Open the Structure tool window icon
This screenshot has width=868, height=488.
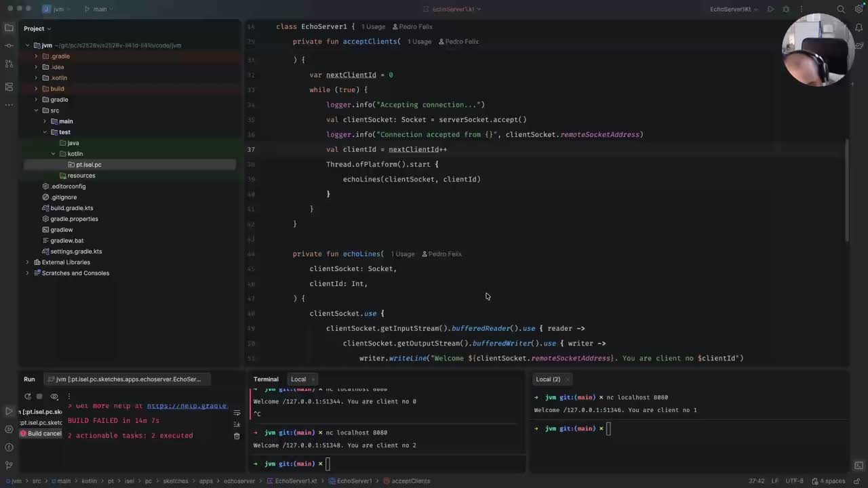(9, 87)
